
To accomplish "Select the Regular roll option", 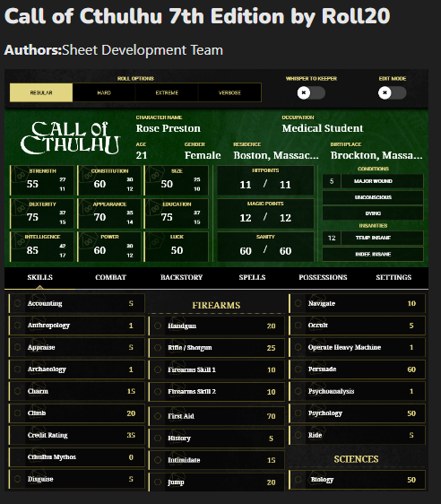I will click(x=41, y=92).
